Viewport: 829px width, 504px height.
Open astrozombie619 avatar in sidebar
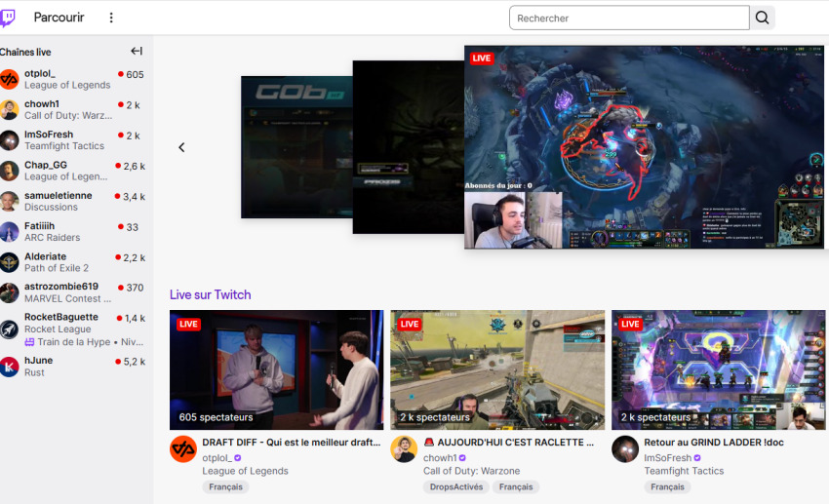click(x=9, y=292)
